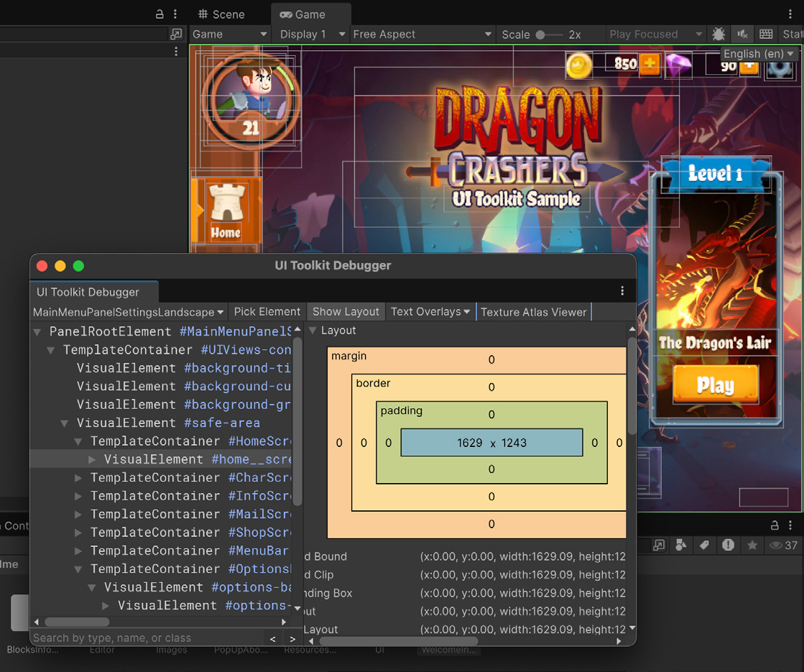The image size is (804, 672).
Task: Switch to the Scene tab
Action: click(221, 14)
